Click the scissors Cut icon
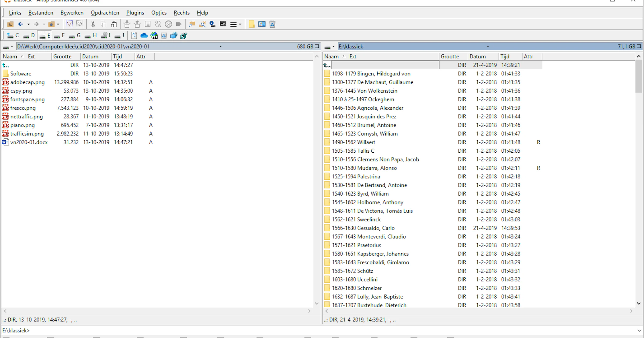The image size is (644, 338). coord(93,24)
